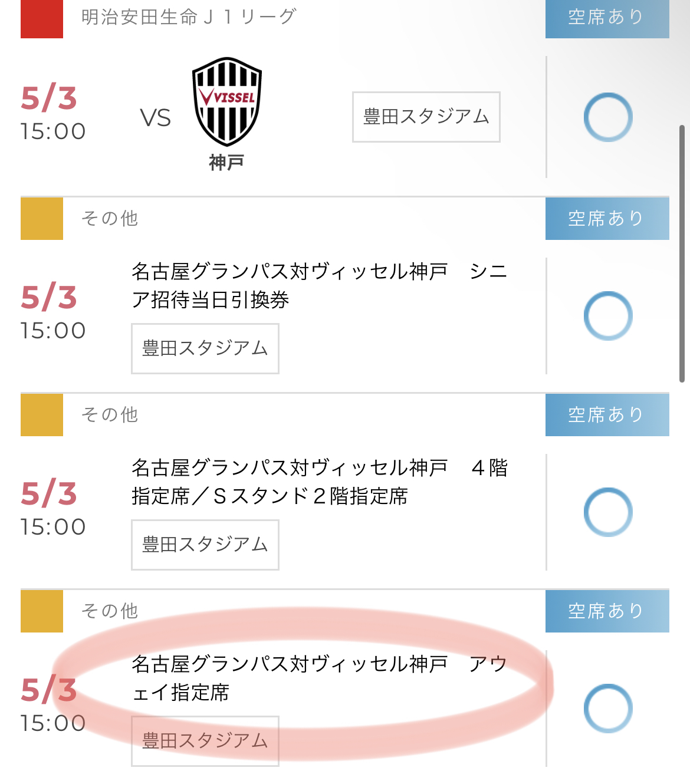Open the アウェイ指定席 ticket listing title

[318, 678]
